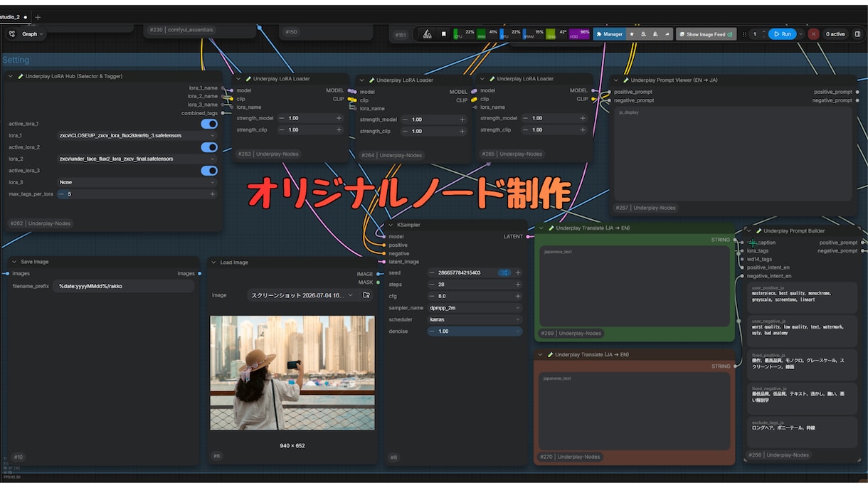Click the #262 Underplay-Nodes badge

pos(40,223)
